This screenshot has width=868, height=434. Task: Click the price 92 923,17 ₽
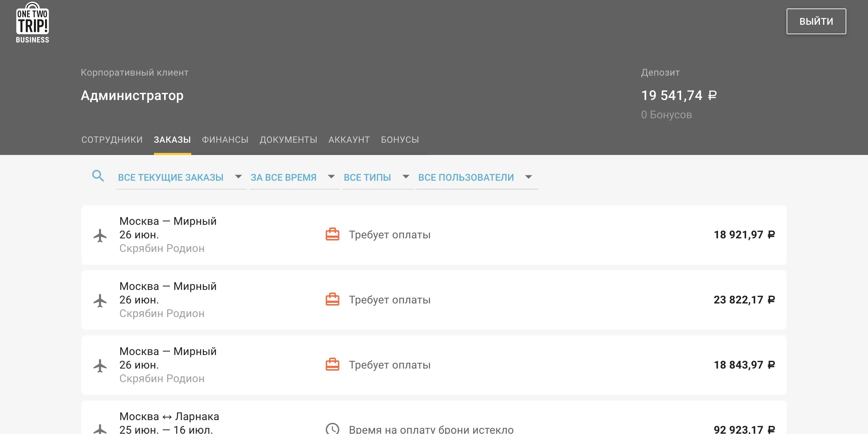[744, 429]
